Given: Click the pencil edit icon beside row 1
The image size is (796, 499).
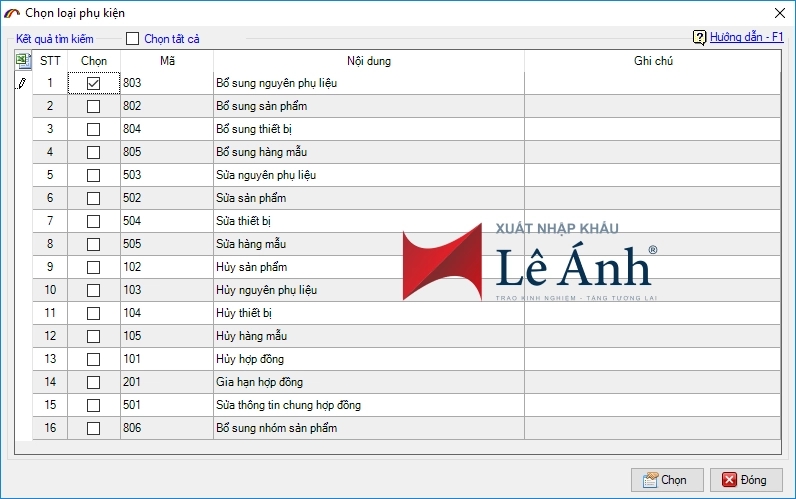Looking at the screenshot, I should (x=23, y=84).
